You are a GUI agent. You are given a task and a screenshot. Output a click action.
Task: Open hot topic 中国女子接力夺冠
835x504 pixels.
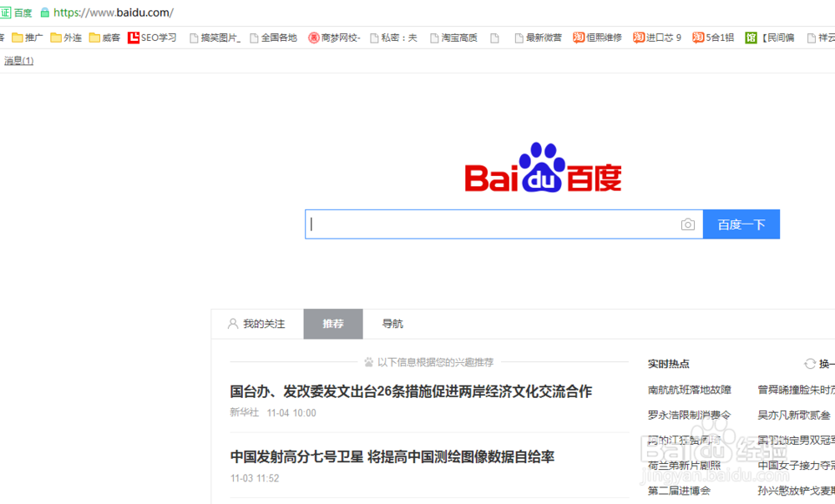point(796,465)
